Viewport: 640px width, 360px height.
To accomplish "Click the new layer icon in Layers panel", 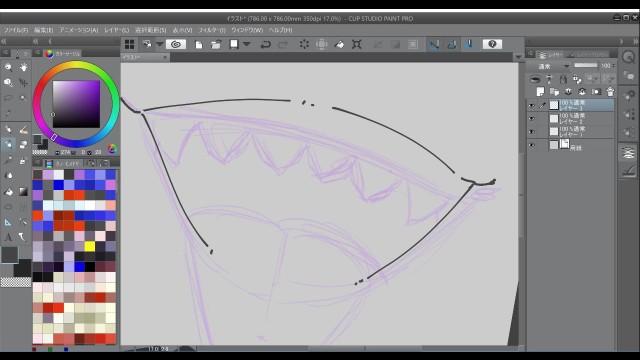I will (x=540, y=91).
